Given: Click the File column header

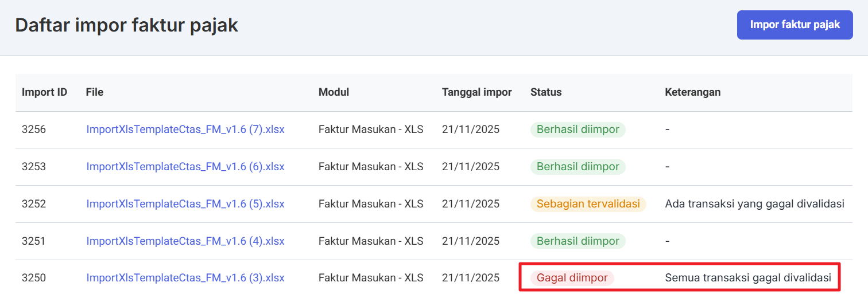Looking at the screenshot, I should [x=95, y=92].
